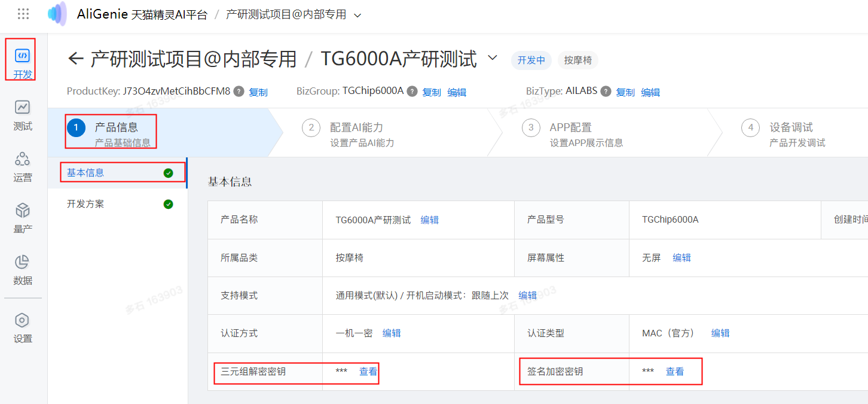Click the 开发中 status tag

coord(531,60)
